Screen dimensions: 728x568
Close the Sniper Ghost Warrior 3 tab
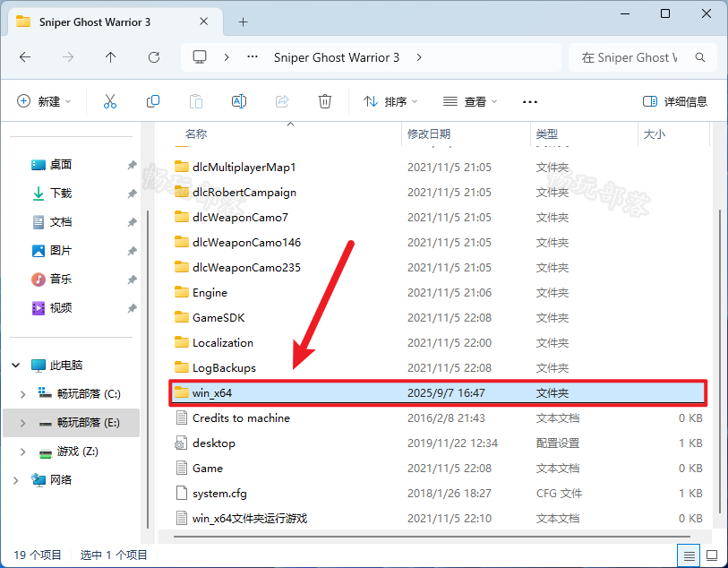tap(203, 22)
